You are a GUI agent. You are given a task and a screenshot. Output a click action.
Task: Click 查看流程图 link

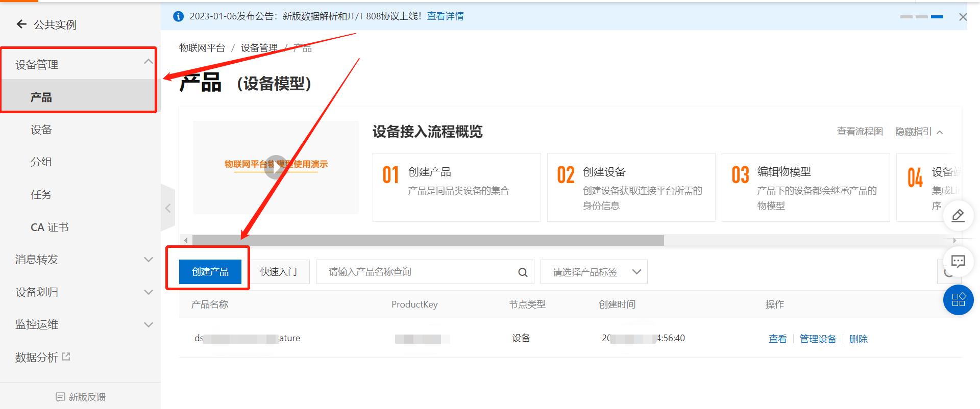860,132
